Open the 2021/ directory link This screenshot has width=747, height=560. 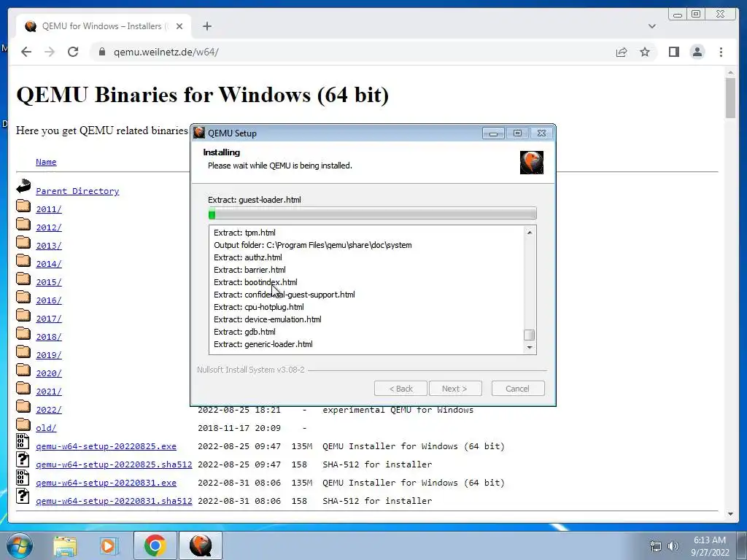[49, 392]
